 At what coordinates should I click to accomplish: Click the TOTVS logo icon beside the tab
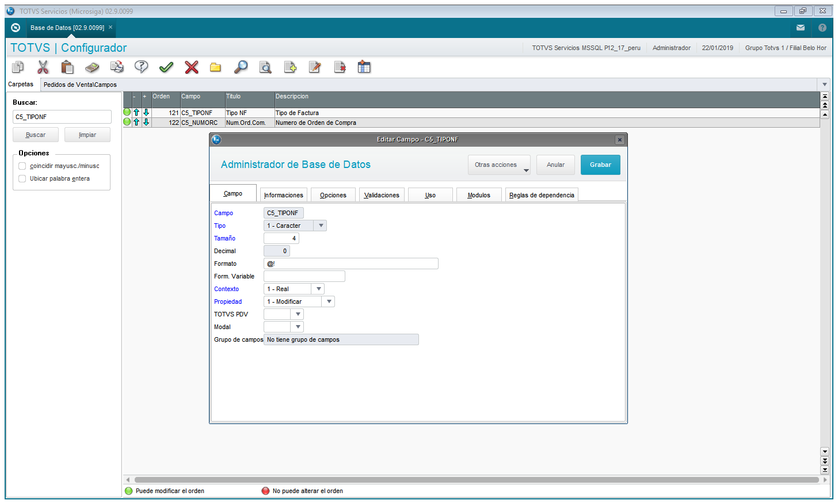(x=16, y=28)
